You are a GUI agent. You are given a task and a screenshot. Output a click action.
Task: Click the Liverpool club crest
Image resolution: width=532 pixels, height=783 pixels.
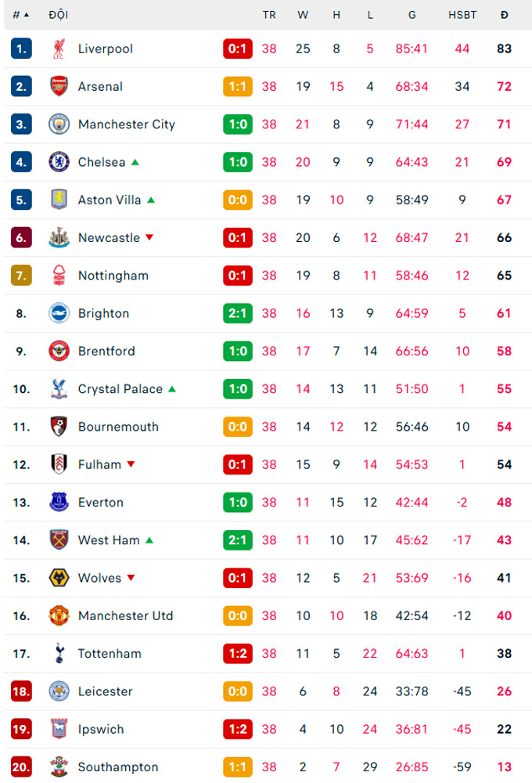coord(59,49)
